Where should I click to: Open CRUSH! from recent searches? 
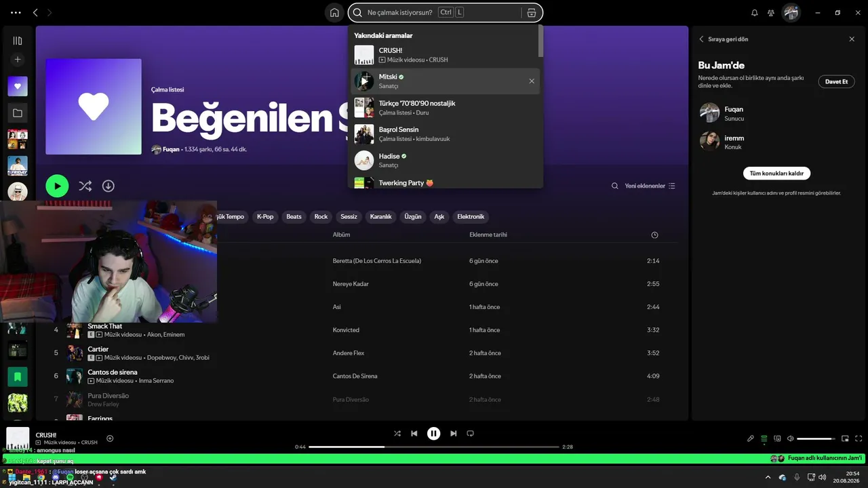[446, 55]
